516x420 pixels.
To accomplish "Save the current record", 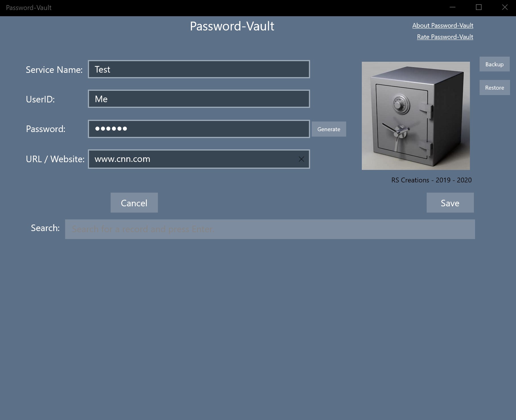I will point(450,203).
